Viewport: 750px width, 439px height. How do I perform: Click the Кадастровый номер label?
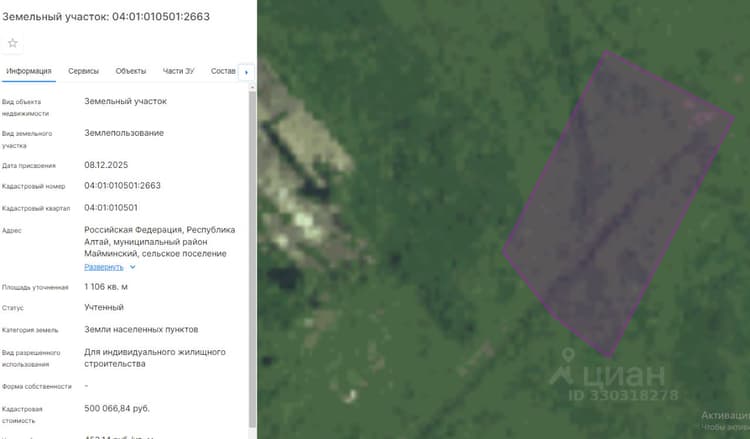click(x=33, y=187)
